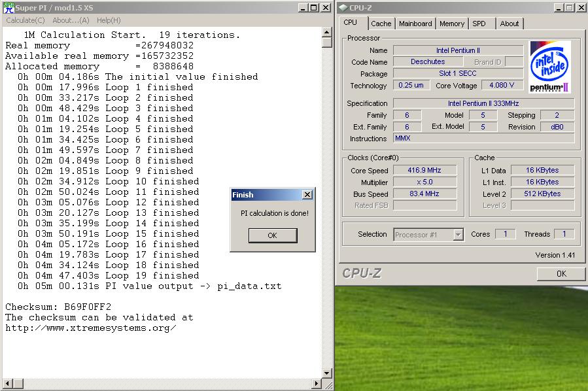The width and height of the screenshot is (588, 391).
Task: Click the http://www.xtremesystems.org/ text
Action: [x=91, y=328]
